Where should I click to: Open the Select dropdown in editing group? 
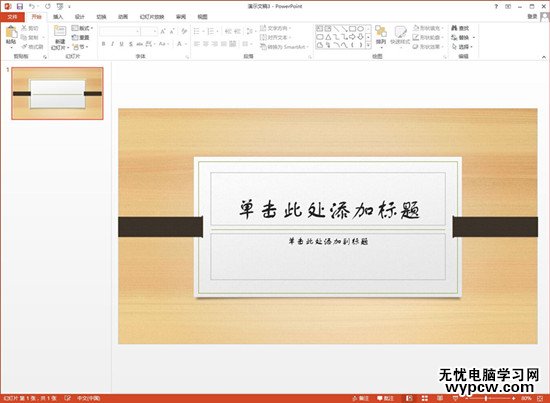coord(462,47)
